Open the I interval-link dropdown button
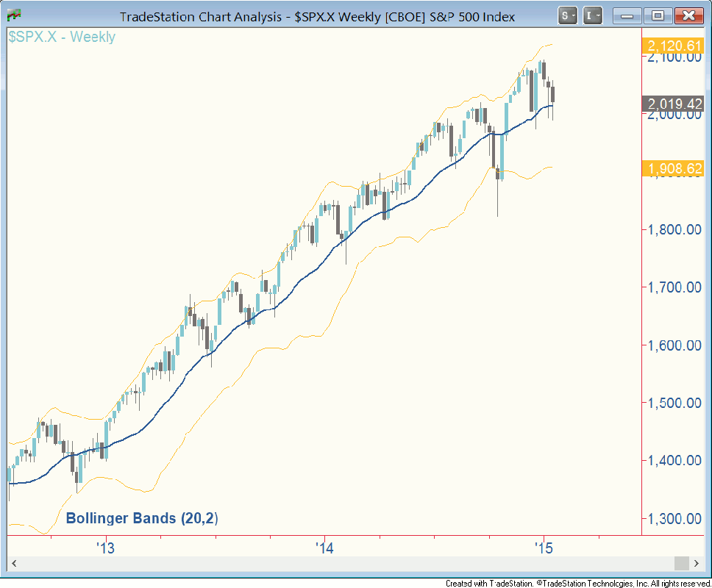 coord(594,15)
